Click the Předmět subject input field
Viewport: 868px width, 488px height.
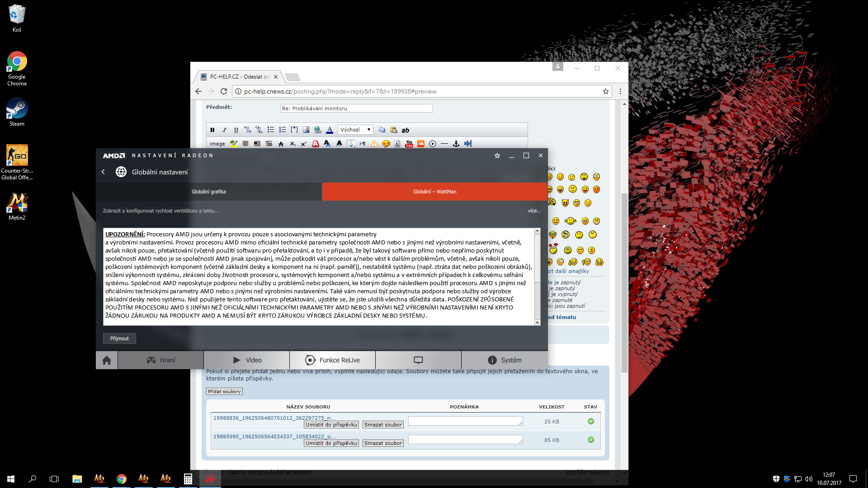coord(357,108)
